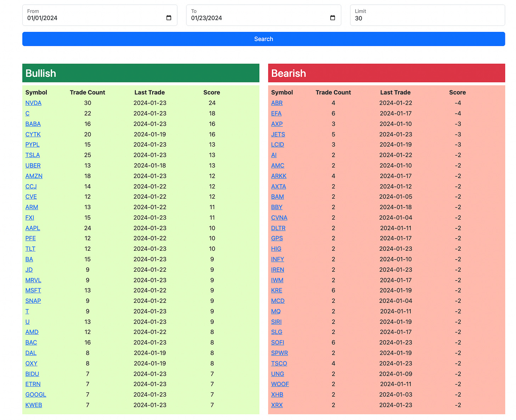Follow the INFY ticker link
This screenshot has height=420, width=516.
277,259
